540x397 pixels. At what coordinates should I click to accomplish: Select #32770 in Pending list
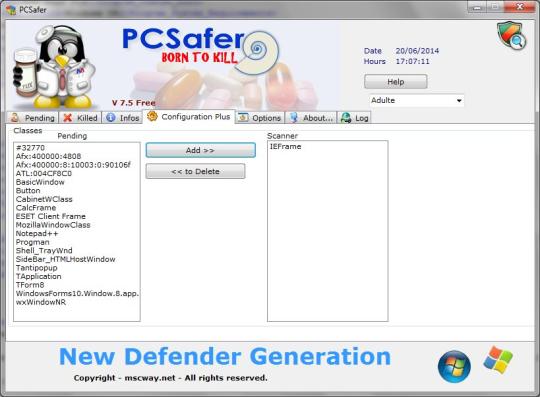30,148
